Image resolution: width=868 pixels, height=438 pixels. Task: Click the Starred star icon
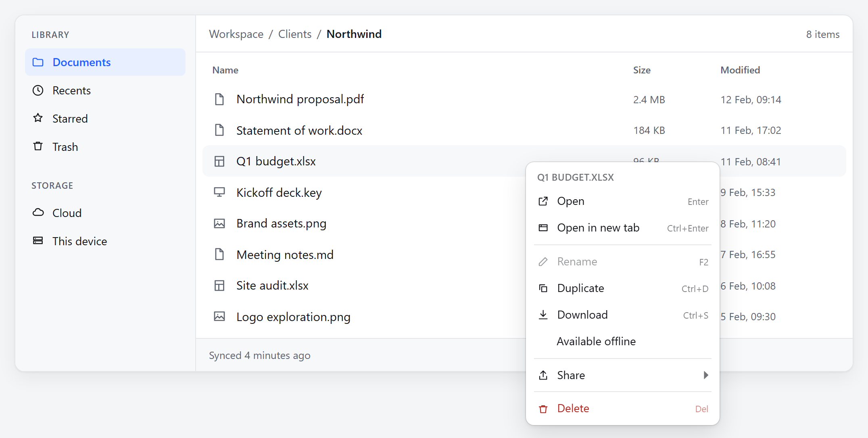coord(38,118)
